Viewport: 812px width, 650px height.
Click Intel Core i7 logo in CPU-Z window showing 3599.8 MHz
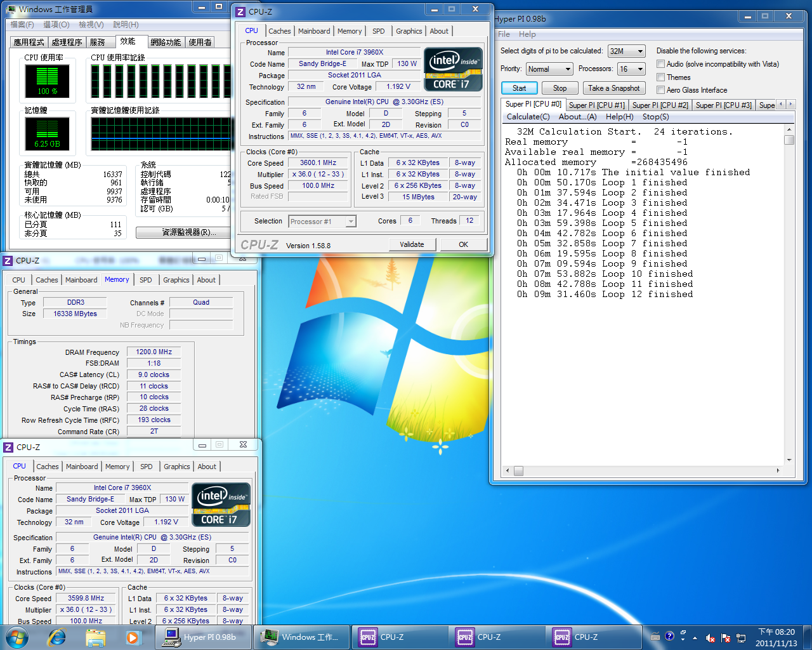[221, 505]
